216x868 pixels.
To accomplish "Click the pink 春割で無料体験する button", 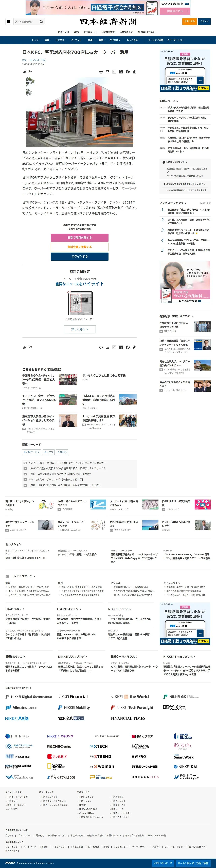I will (80, 238).
